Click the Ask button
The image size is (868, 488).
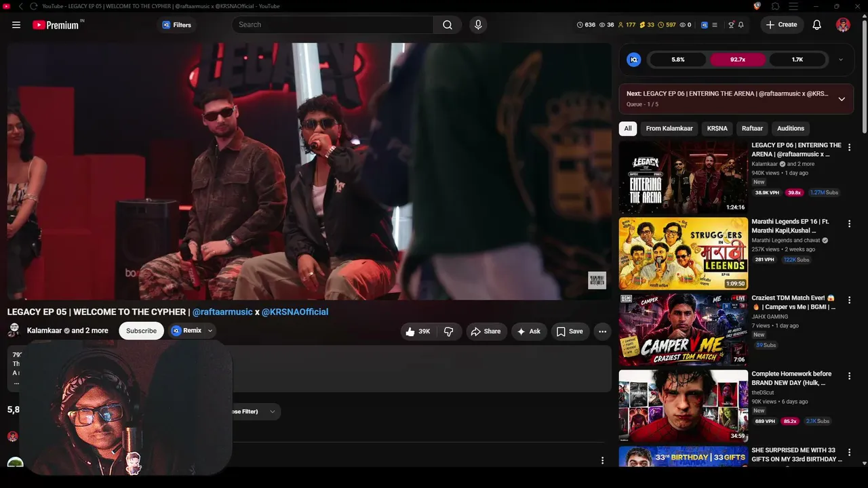click(x=529, y=331)
